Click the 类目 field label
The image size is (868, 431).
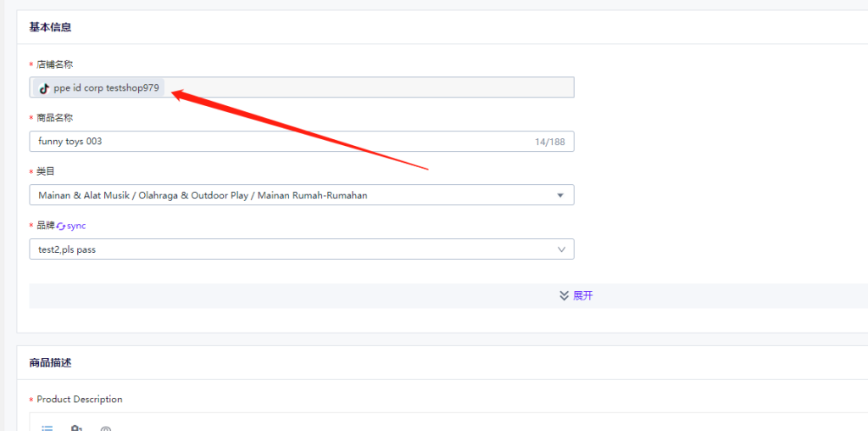(46, 171)
